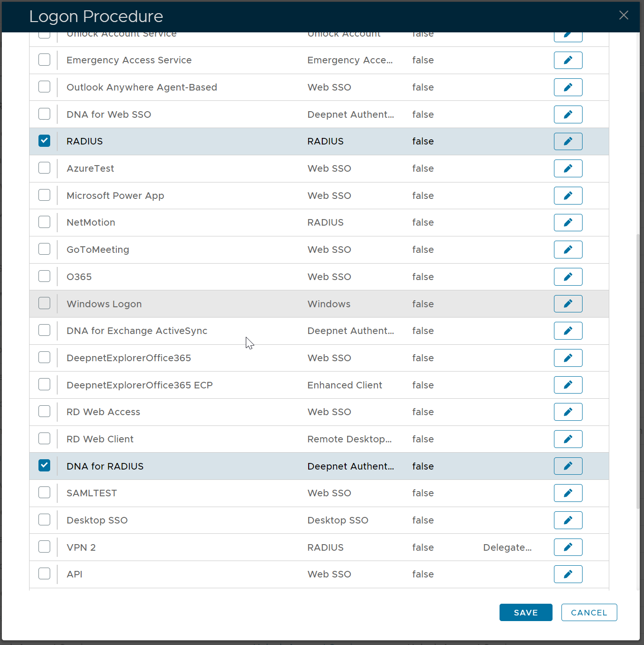Viewport: 644px width, 645px height.
Task: Open edit pencil for RADIUS row
Action: [568, 141]
